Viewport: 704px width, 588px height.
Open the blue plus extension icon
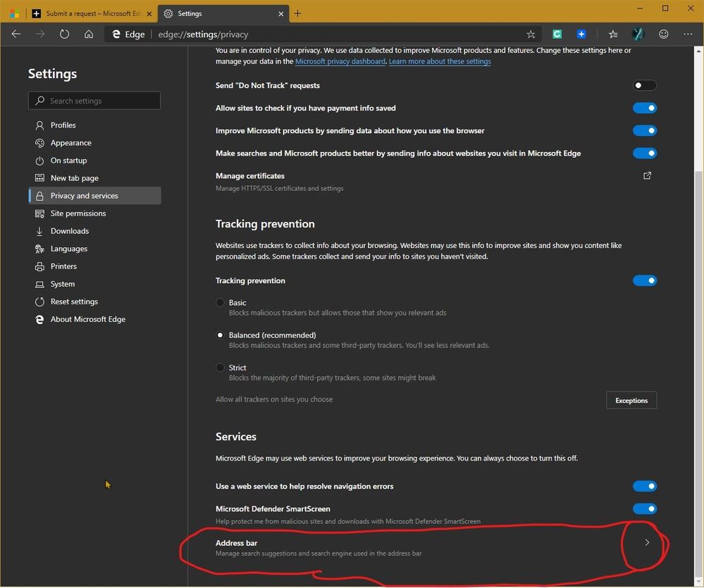coord(581,34)
